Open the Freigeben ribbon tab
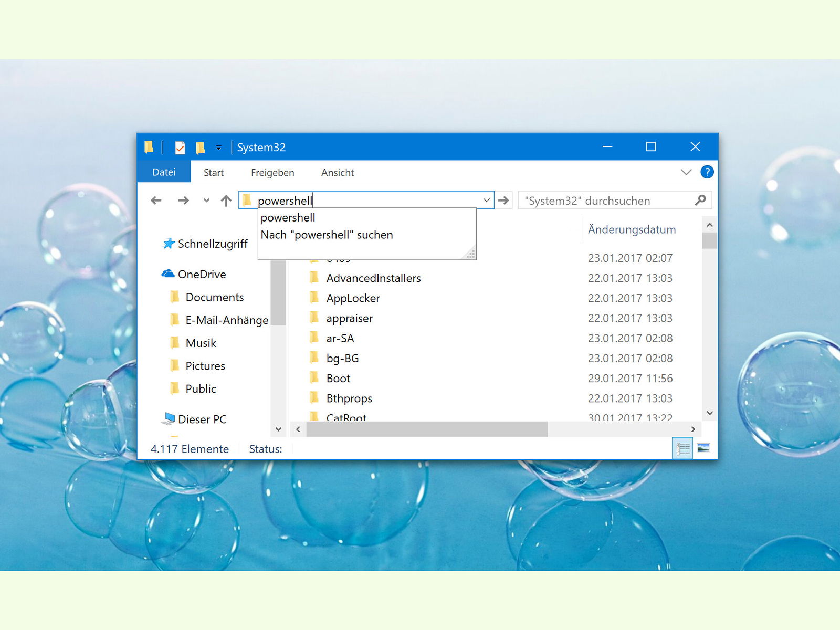The height and width of the screenshot is (630, 840). coord(272,173)
